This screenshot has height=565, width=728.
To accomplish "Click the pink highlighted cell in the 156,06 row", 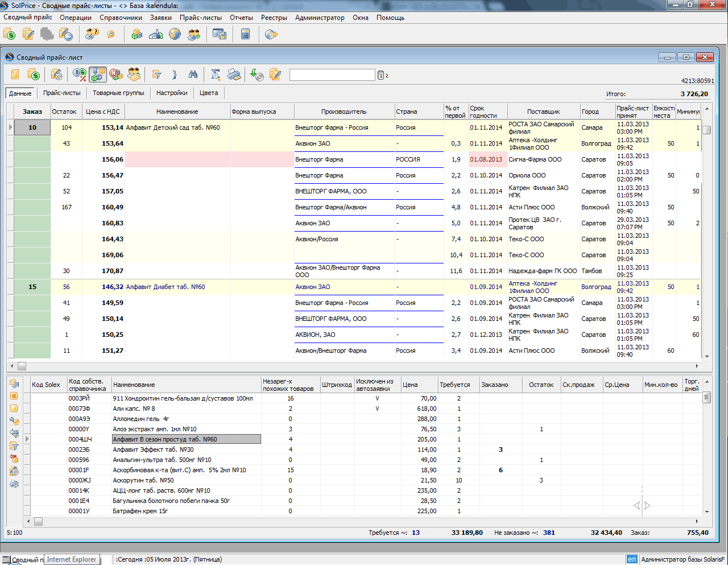I will 177,159.
